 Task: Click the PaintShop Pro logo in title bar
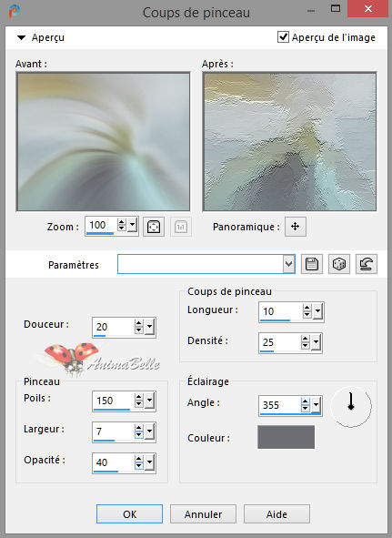pos(14,12)
